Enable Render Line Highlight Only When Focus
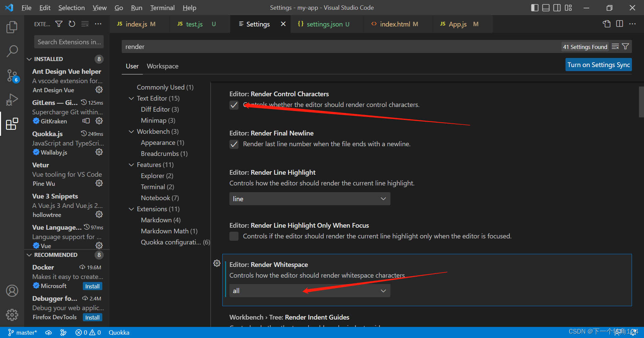This screenshot has height=338, width=644. [x=234, y=236]
